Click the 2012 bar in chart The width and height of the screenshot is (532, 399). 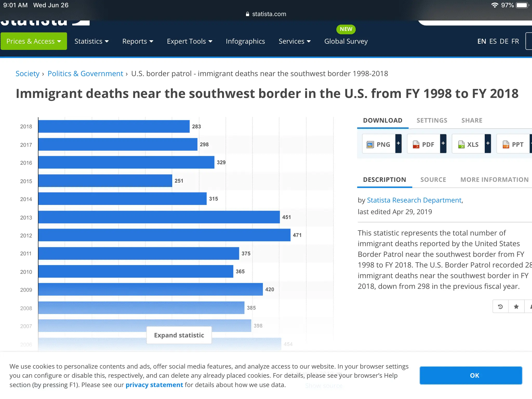[164, 235]
